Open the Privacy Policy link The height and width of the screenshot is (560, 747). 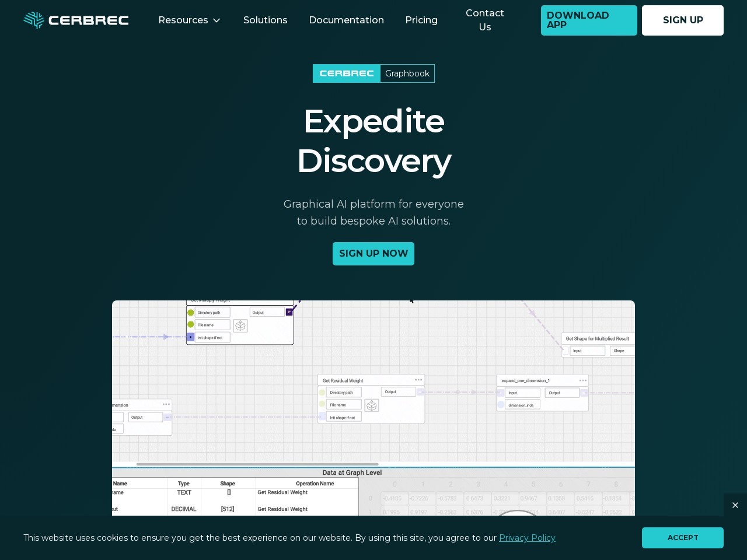pos(527,538)
